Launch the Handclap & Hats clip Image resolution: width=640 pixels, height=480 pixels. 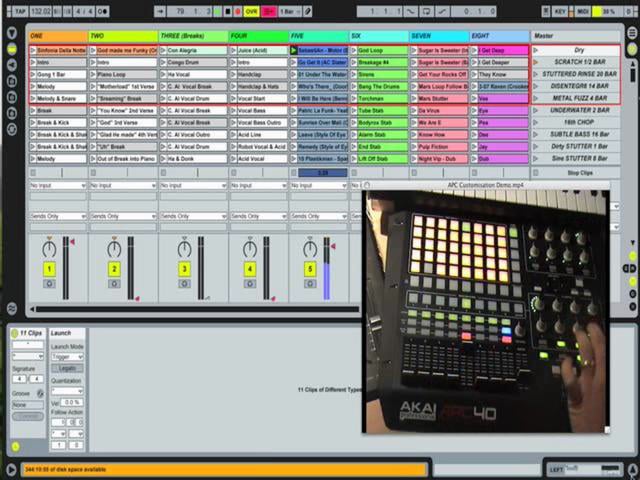click(233, 87)
